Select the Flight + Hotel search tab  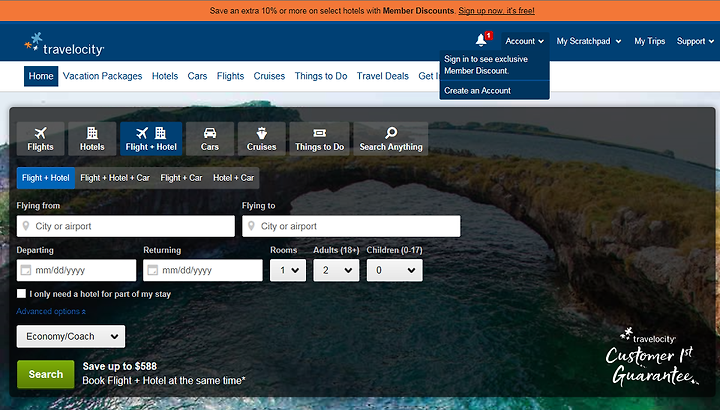point(151,139)
